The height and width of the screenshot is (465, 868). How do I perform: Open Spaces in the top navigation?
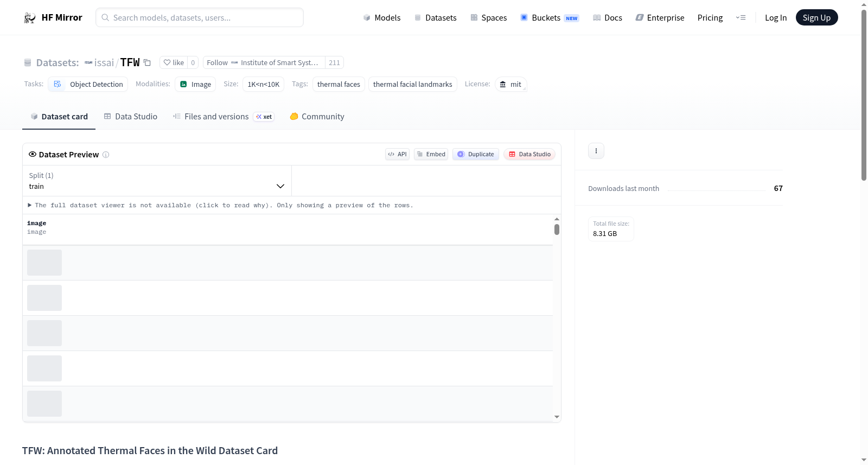click(x=488, y=17)
